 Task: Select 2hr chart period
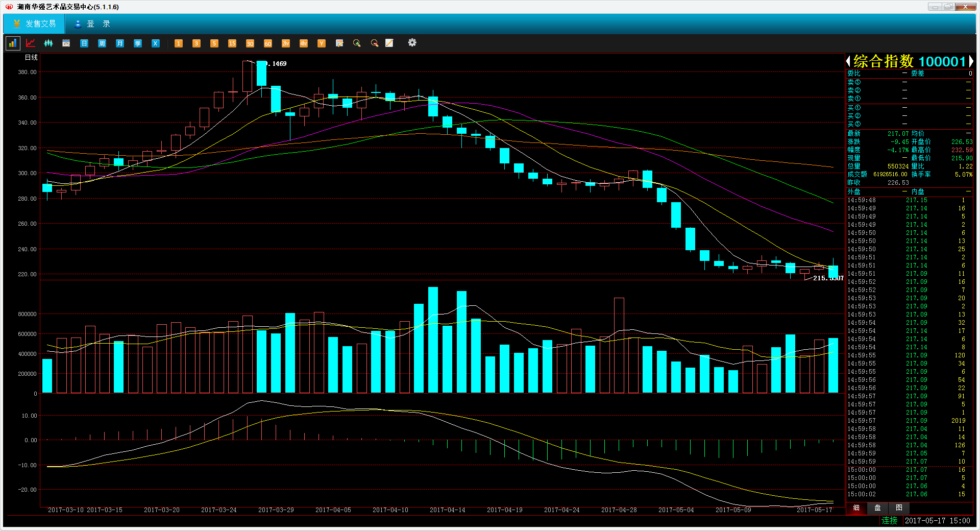(286, 43)
